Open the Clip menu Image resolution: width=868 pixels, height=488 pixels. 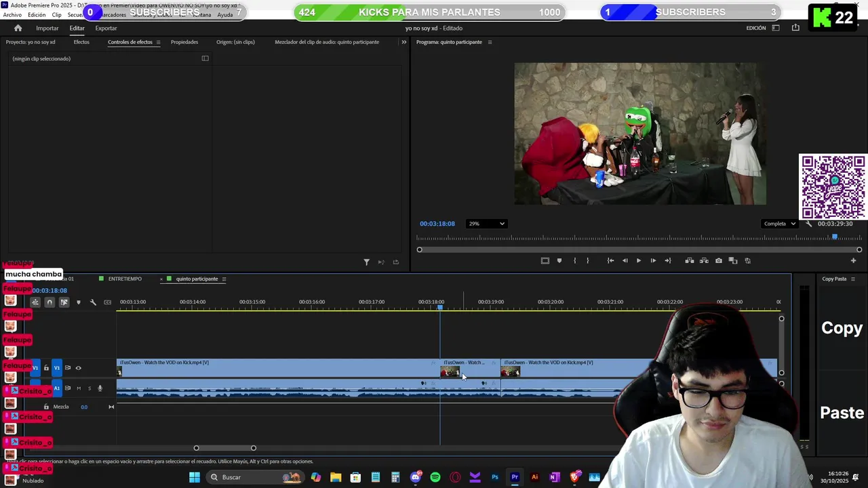(x=57, y=15)
